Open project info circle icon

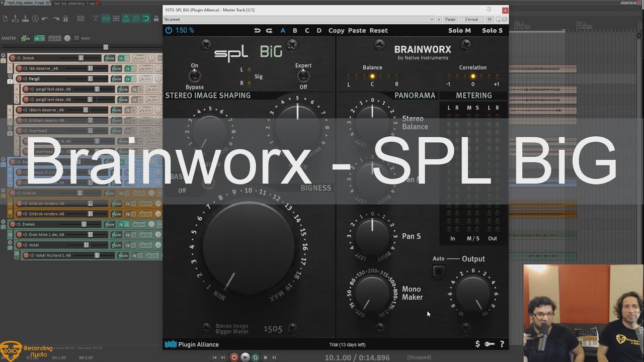pyautogui.click(x=35, y=19)
